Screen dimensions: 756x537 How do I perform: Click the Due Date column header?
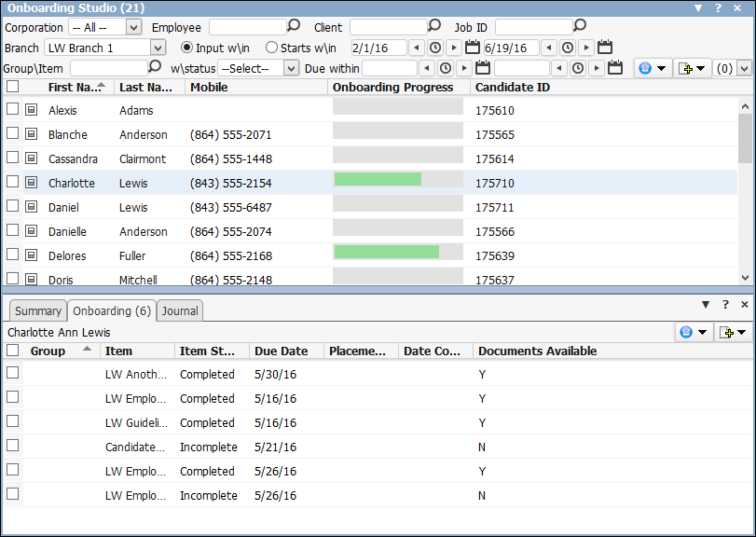click(286, 351)
